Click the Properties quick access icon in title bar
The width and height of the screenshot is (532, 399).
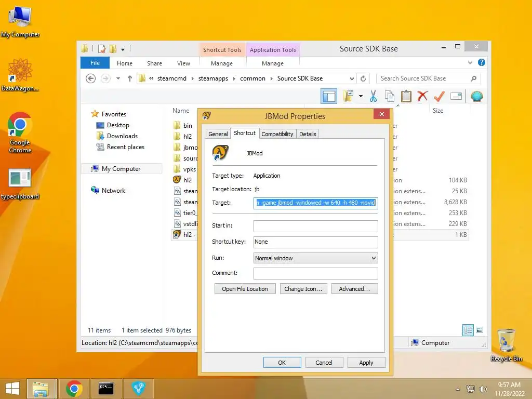click(102, 49)
